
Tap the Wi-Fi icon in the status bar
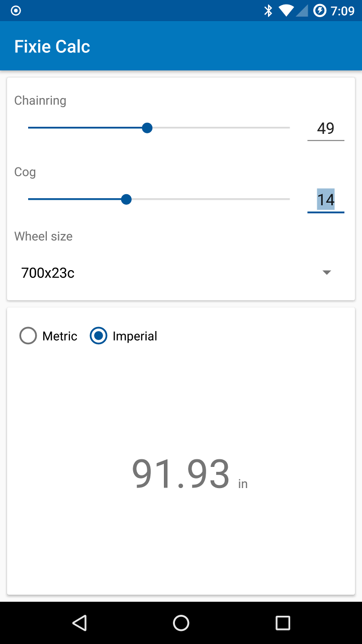click(285, 10)
